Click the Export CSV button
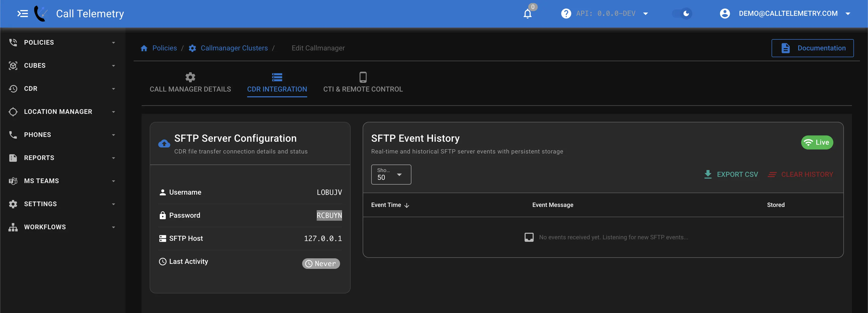Viewport: 868px width, 313px height. [731, 174]
